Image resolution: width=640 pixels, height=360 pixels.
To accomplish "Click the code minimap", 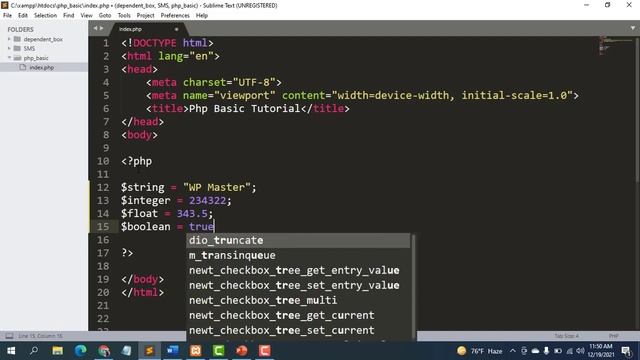I will 615,46.
